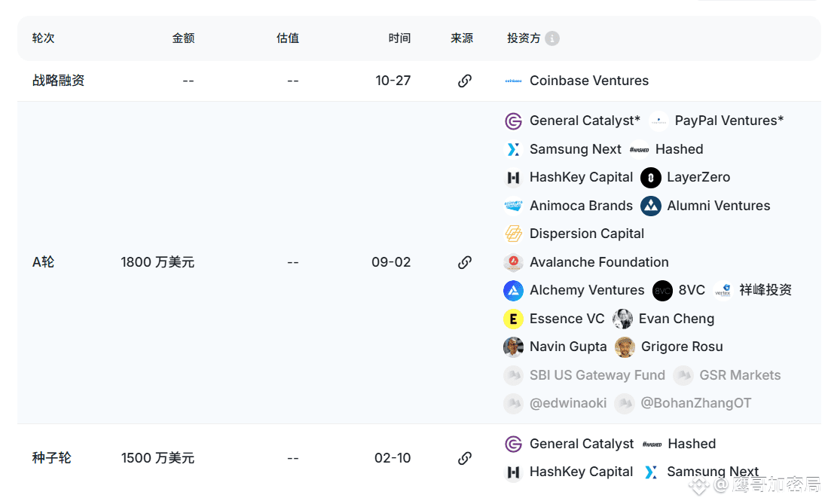The height and width of the screenshot is (504, 828).
Task: Click the 时间 column header
Action: pyautogui.click(x=399, y=38)
